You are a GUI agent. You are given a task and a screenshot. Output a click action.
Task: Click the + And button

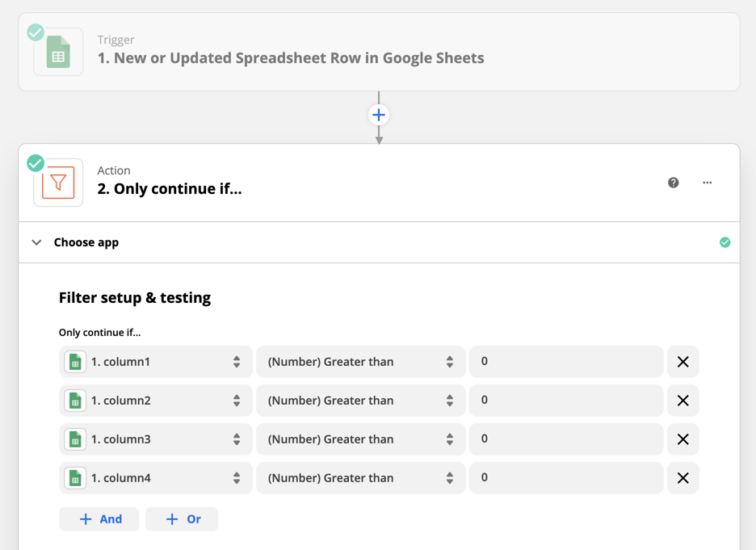click(99, 519)
